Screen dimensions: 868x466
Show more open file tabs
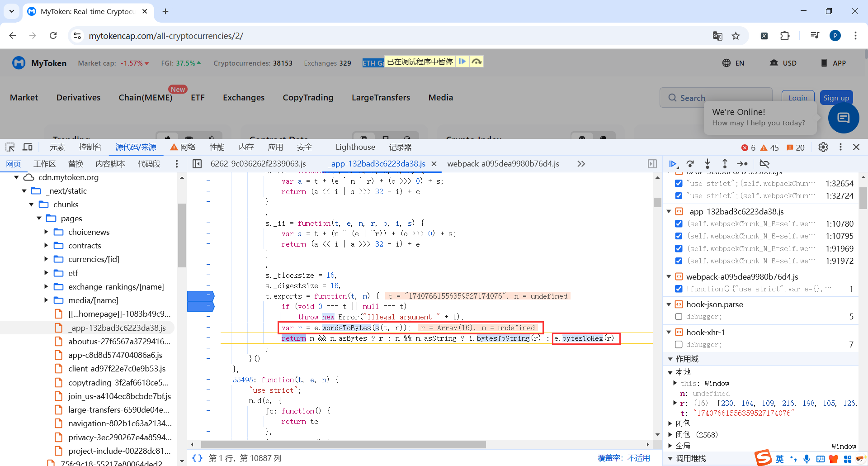581,164
